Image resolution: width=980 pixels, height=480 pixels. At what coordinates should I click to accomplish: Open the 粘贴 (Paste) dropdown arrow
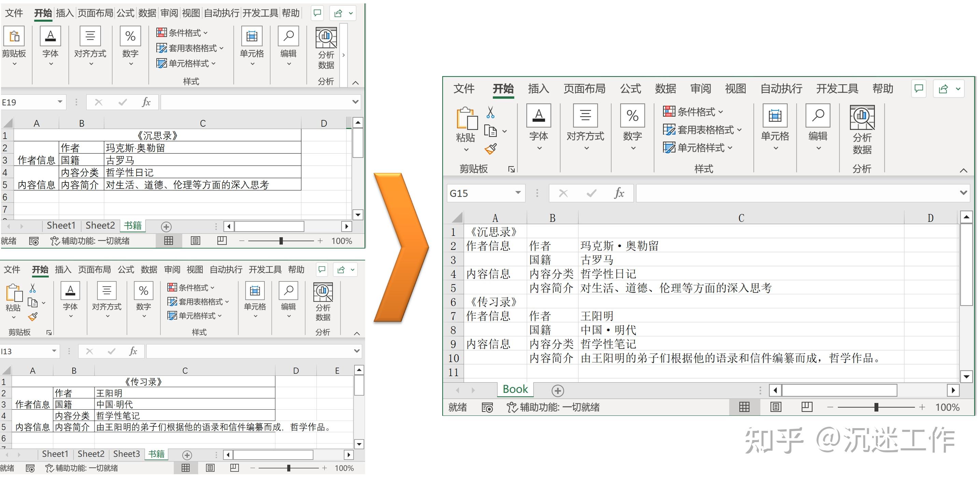[x=466, y=150]
